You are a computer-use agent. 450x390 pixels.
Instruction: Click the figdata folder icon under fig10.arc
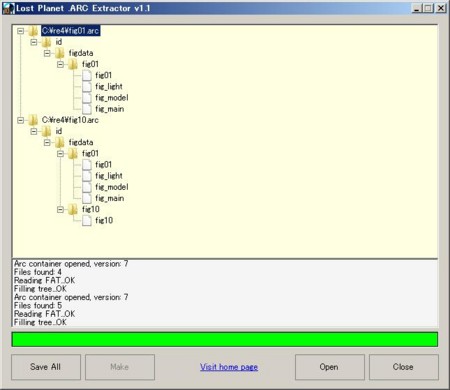pyautogui.click(x=60, y=143)
